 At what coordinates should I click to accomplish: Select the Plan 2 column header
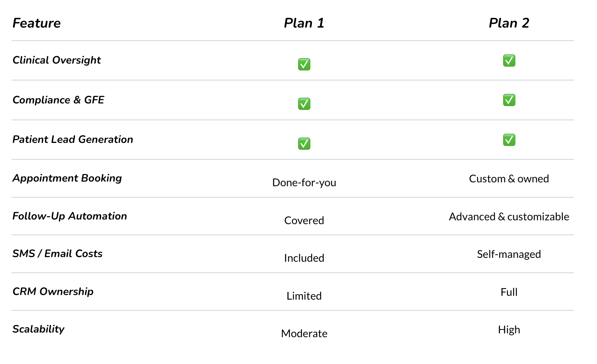click(x=509, y=23)
